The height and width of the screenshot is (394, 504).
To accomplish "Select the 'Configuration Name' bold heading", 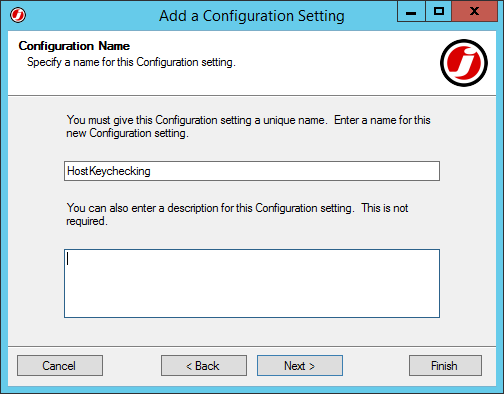I will pos(74,46).
